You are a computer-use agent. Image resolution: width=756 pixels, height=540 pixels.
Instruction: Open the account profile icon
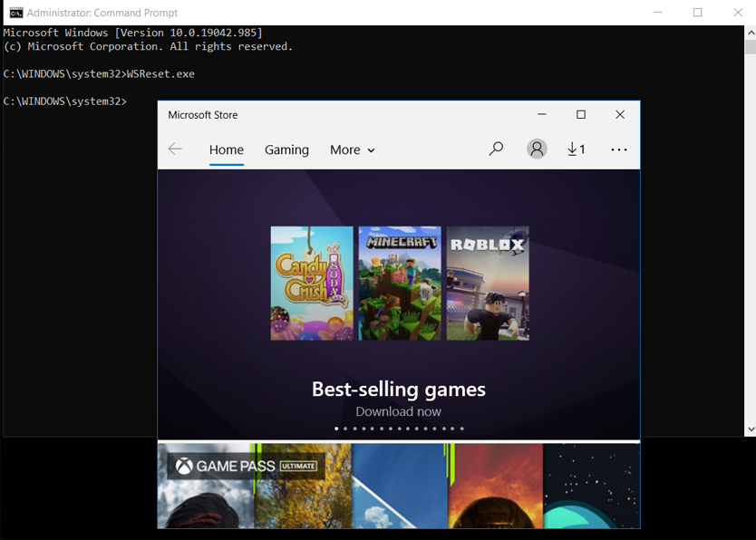coord(537,149)
